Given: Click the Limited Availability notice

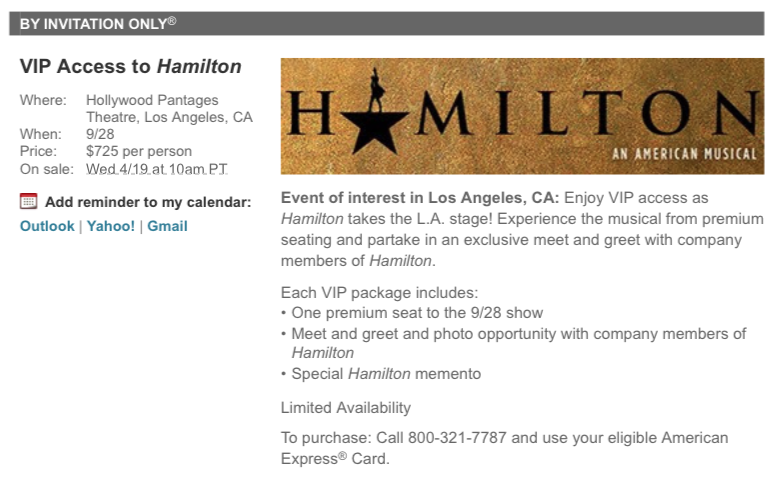Looking at the screenshot, I should (x=346, y=408).
